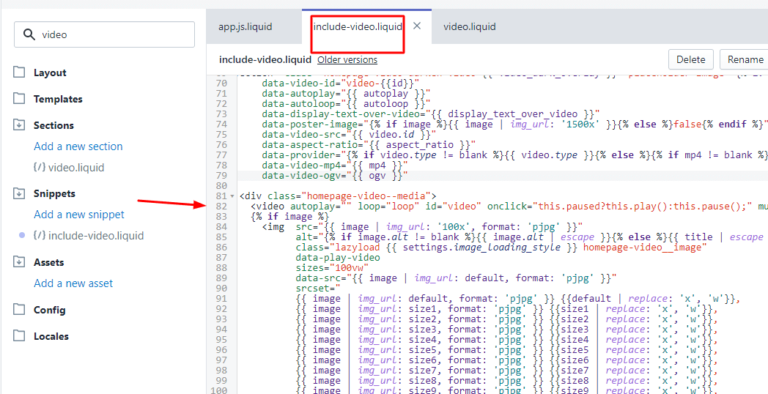This screenshot has height=394, width=768.
Task: Click the Rename button
Action: tap(745, 60)
